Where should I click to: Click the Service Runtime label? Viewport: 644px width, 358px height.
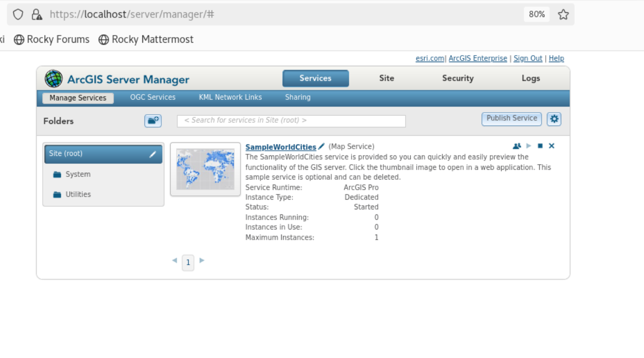click(274, 187)
